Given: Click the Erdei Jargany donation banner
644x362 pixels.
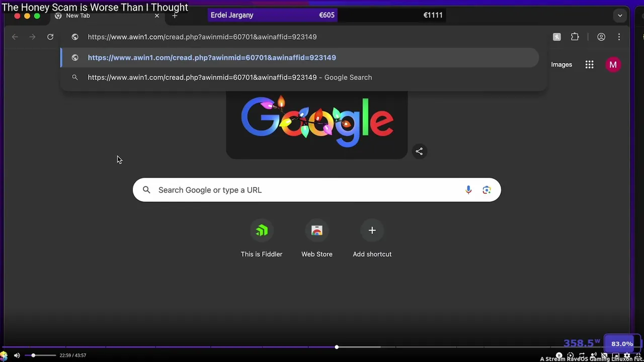Looking at the screenshot, I should (273, 15).
